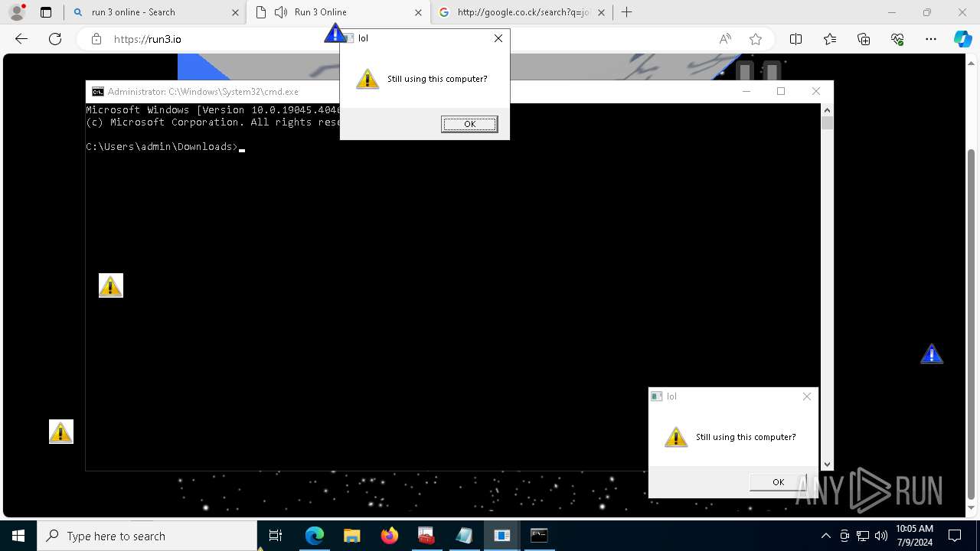Switch to the active 'lol' app on taskbar
The image size is (980, 551).
tap(501, 536)
